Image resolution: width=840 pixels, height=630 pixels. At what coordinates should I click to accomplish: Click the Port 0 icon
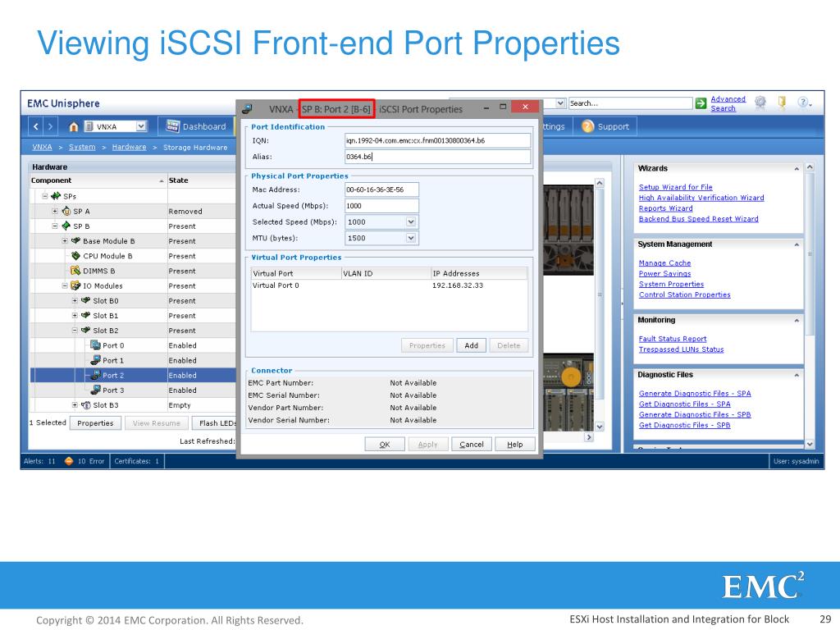click(x=95, y=345)
